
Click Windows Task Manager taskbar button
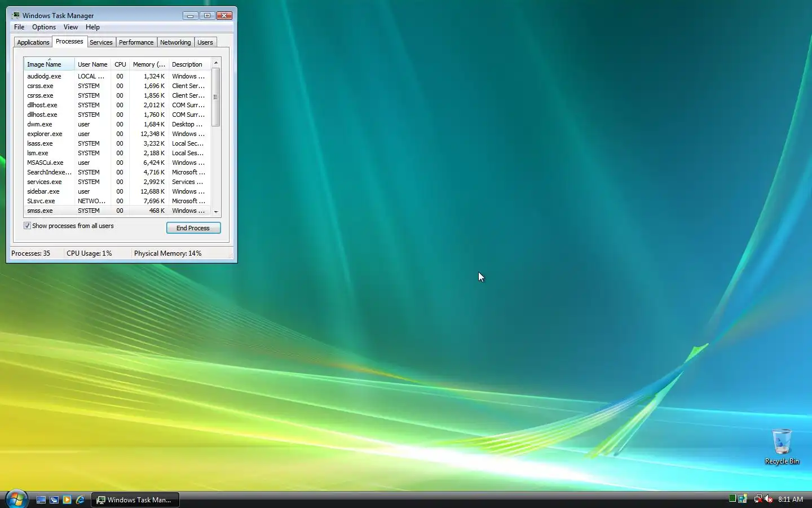click(x=135, y=500)
